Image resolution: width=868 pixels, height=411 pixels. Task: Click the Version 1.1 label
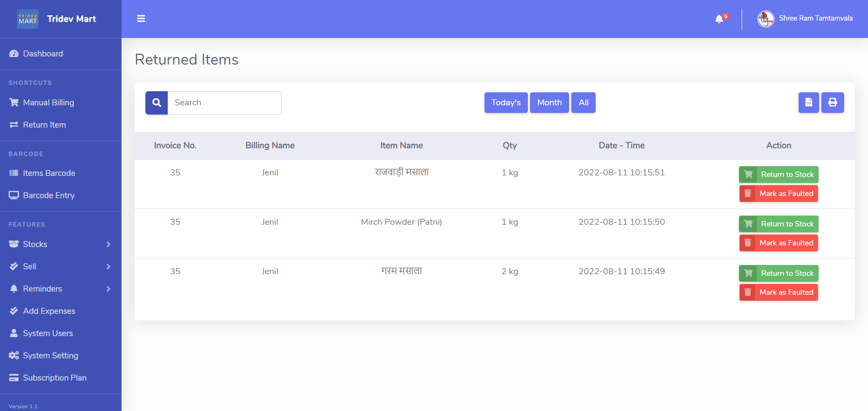coord(23,407)
